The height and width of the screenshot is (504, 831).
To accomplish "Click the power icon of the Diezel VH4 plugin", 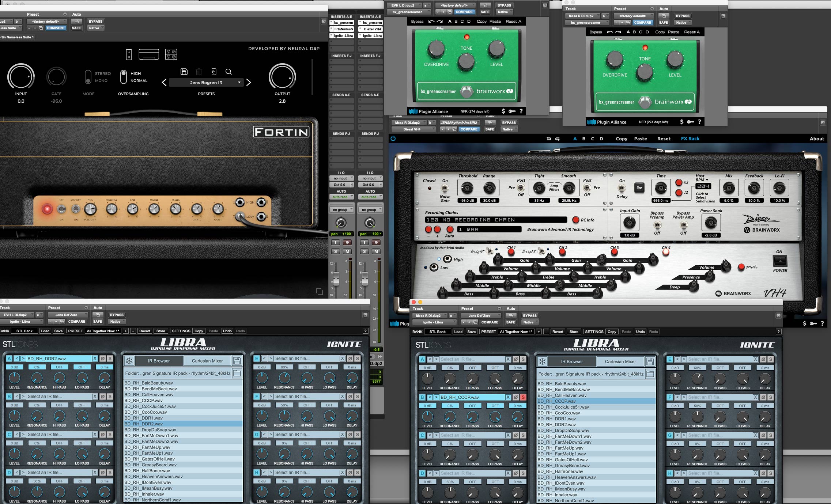I will tap(393, 139).
